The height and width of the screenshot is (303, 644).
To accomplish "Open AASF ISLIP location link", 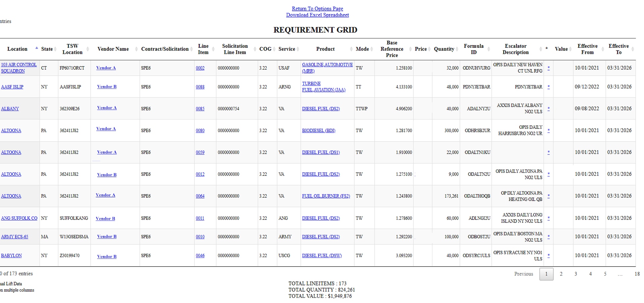I will (x=12, y=87).
